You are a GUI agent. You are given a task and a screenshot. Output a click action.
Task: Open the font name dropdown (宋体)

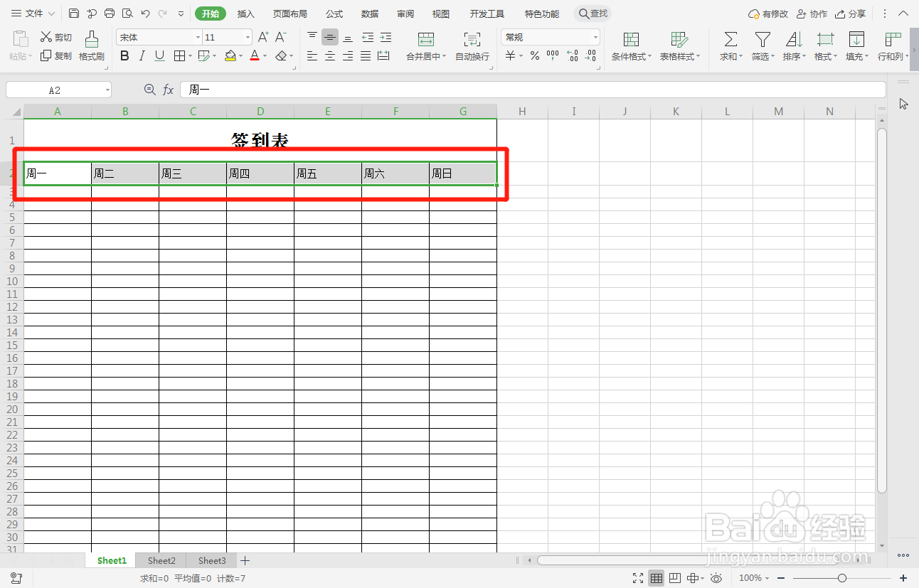pyautogui.click(x=198, y=38)
